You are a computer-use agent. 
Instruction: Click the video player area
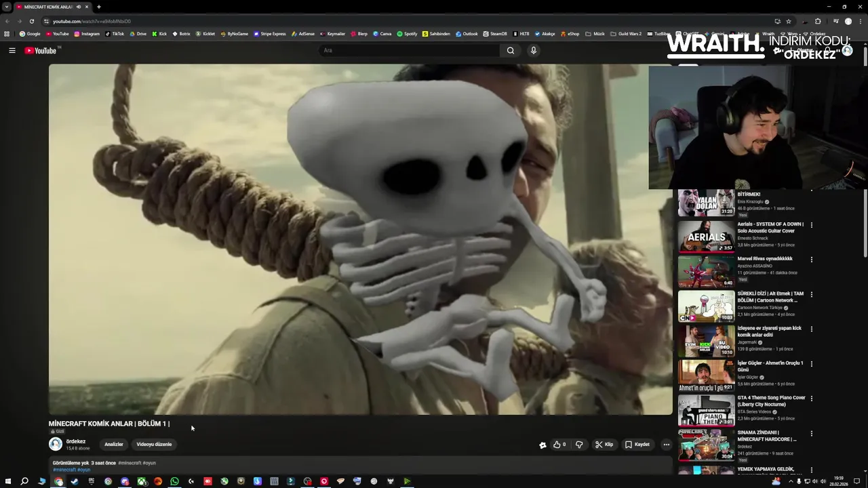pos(360,239)
